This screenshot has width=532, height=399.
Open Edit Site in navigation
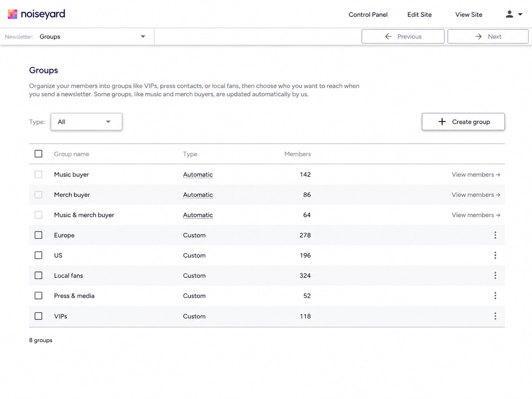(x=419, y=15)
